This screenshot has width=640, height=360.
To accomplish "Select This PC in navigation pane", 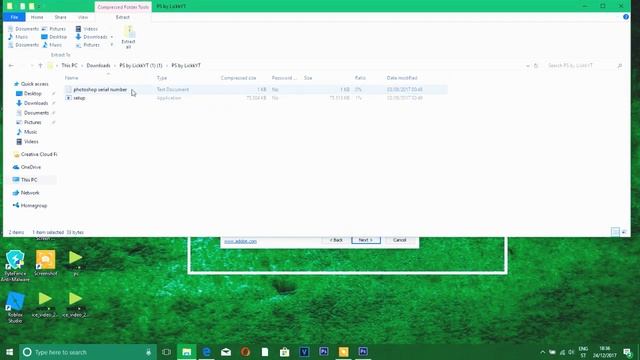I will pos(25,180).
